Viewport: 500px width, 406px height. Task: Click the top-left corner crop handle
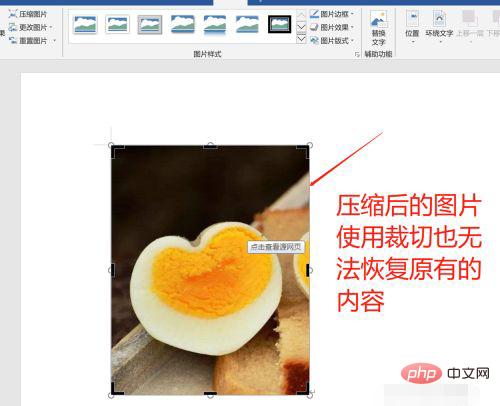pos(115,149)
